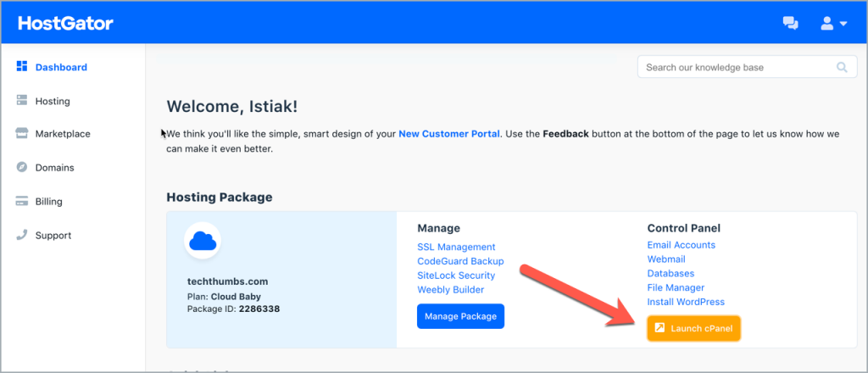868x373 pixels.
Task: Click the Manage Package button
Action: click(x=460, y=316)
